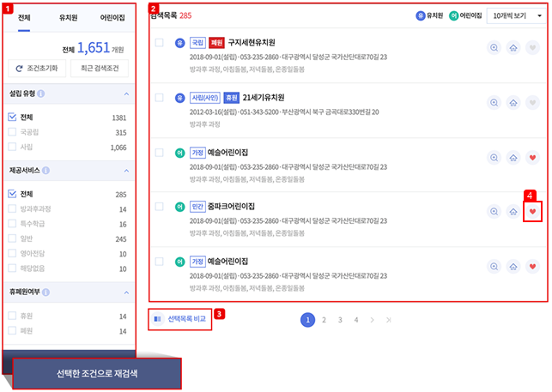Viewport: 552px width, 392px height.
Task: Click the 사립(사인) tag on 21세기유치원
Action: [205, 98]
